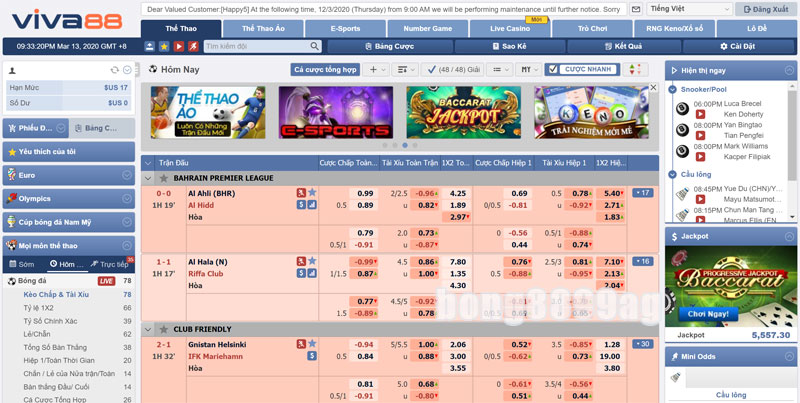The width and height of the screenshot is (800, 403).
Task: Click live-center icon for Gnistan Helsinki match
Action: click(301, 344)
